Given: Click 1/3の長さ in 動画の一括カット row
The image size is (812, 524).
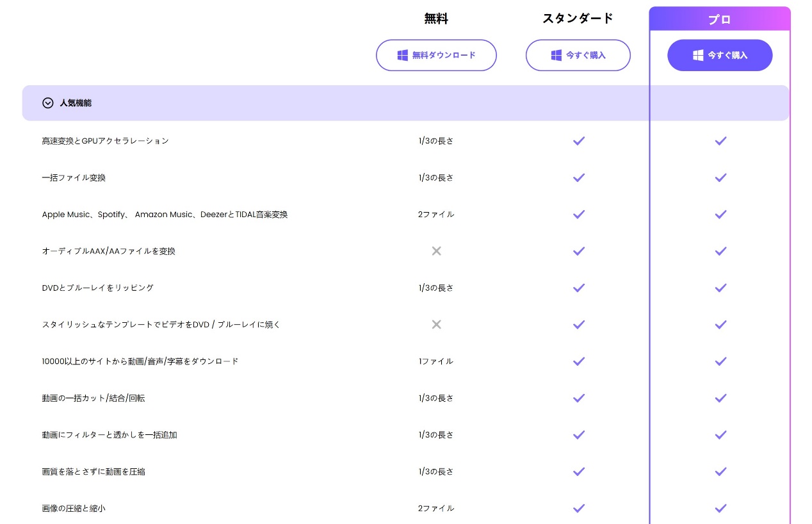Looking at the screenshot, I should (x=436, y=398).
